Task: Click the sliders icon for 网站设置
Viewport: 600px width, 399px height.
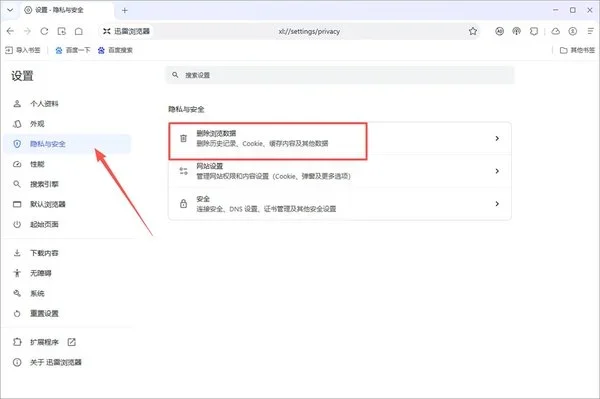Action: (184, 171)
